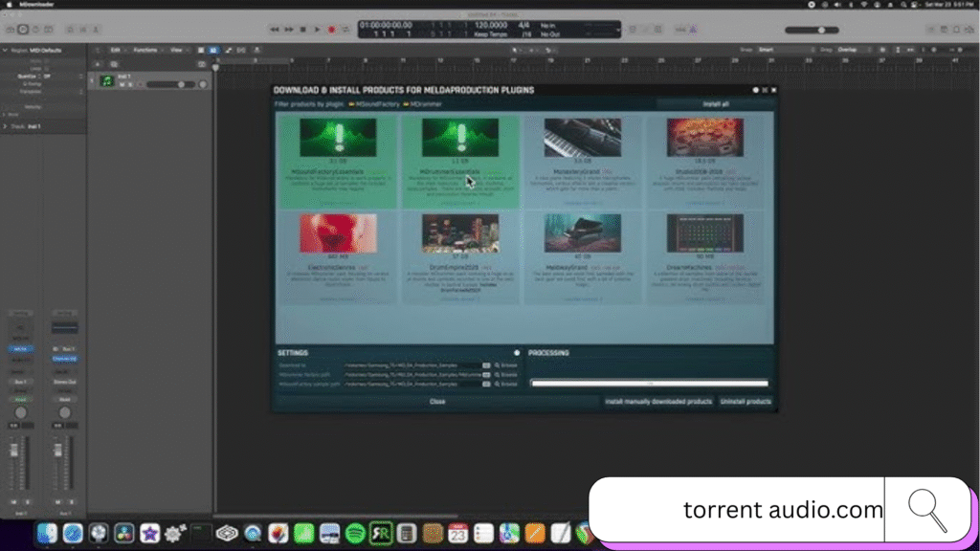The width and height of the screenshot is (980, 551).
Task: Toggle the MSoundFactory plugin filter
Action: pyautogui.click(x=373, y=103)
